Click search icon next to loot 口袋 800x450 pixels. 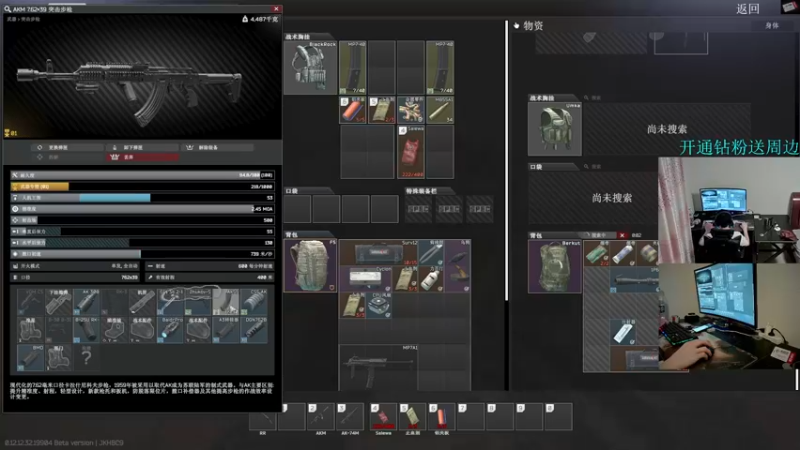pyautogui.click(x=587, y=166)
